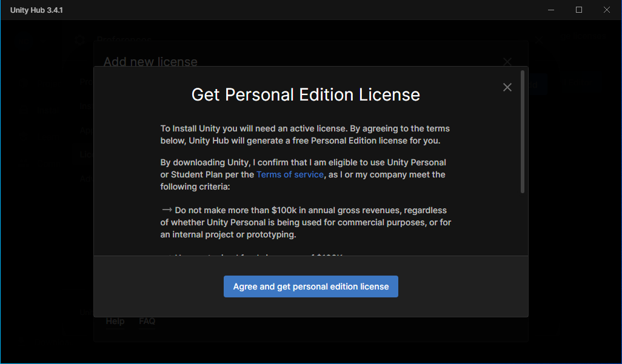Click the license dialog's vertical scrollbar

coord(523,131)
